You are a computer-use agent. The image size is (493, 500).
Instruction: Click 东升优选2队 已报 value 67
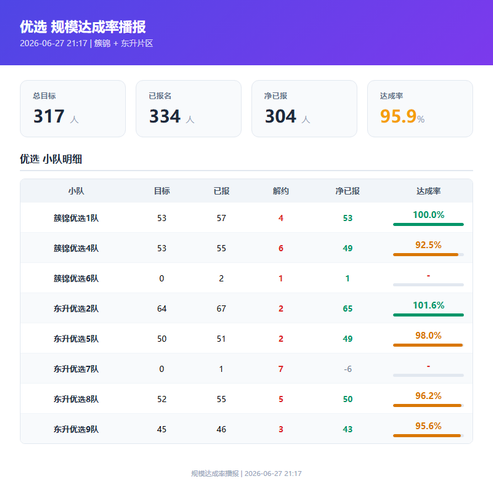click(x=221, y=309)
